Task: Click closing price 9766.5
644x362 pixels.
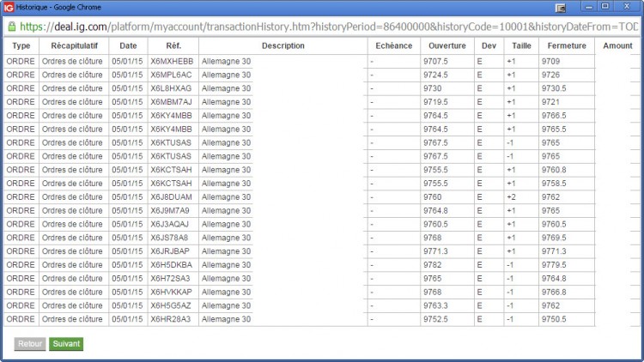Action: tap(554, 116)
